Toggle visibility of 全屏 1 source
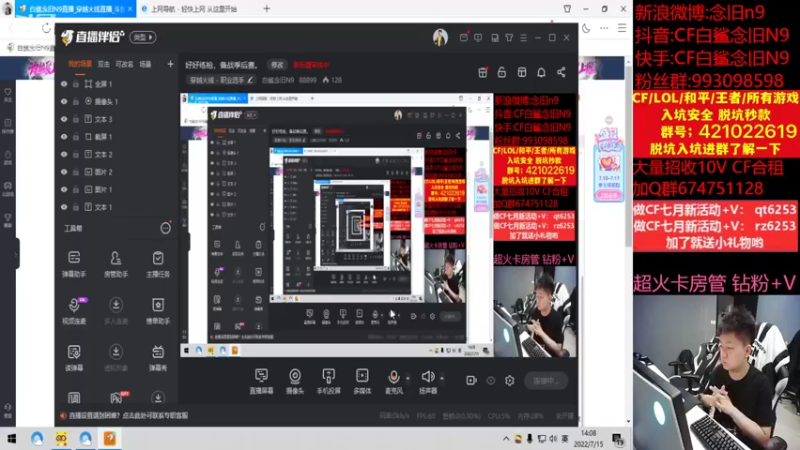The width and height of the screenshot is (800, 450). pos(64,84)
